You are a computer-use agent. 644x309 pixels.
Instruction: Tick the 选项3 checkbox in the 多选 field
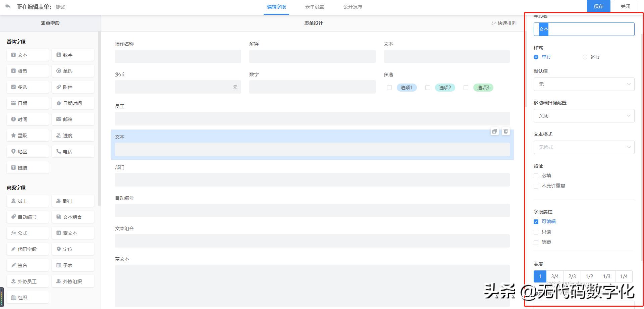coord(466,88)
